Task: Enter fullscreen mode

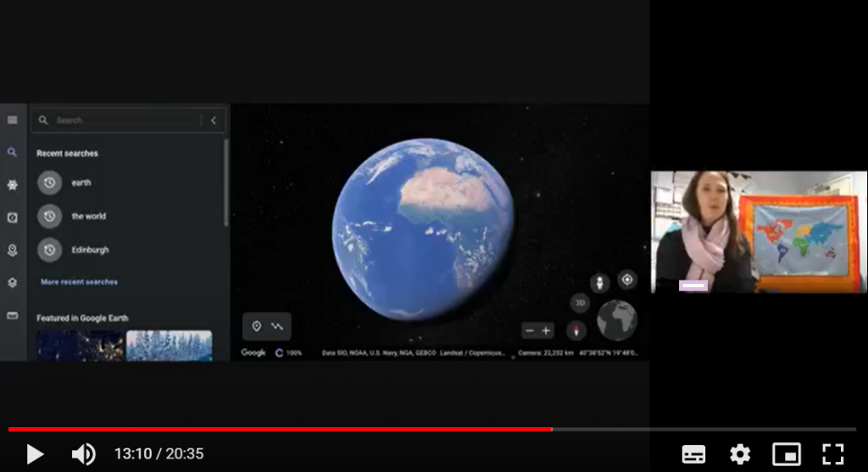Action: point(833,453)
